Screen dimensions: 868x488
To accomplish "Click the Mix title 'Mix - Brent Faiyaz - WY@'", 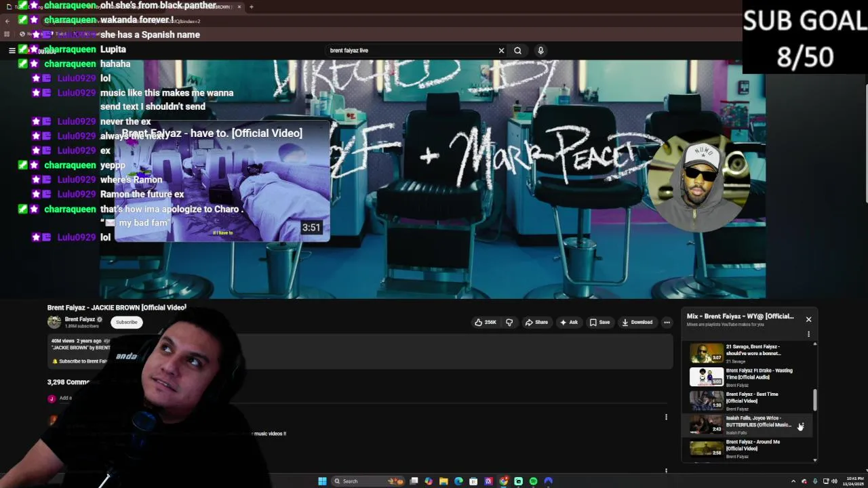I will pos(740,316).
